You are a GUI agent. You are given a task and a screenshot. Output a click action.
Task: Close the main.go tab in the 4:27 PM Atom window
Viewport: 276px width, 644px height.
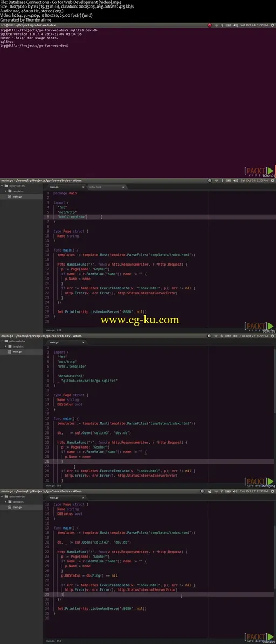pos(84,342)
